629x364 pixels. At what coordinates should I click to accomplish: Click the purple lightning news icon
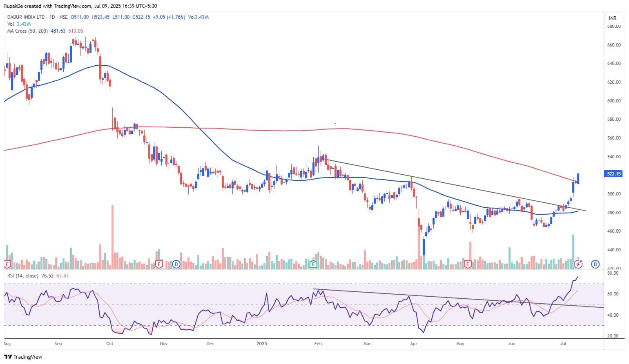point(578,264)
